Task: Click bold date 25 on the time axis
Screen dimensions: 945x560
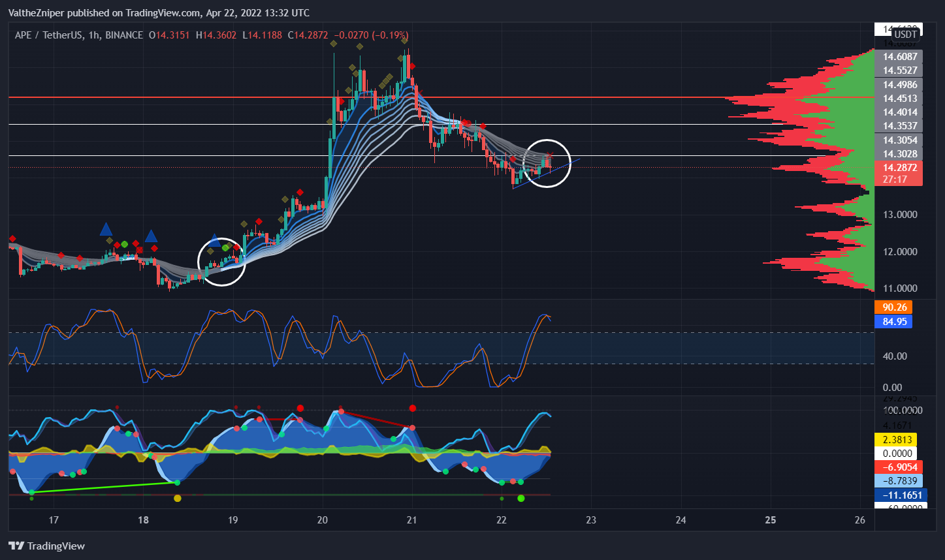Action: 771,520
